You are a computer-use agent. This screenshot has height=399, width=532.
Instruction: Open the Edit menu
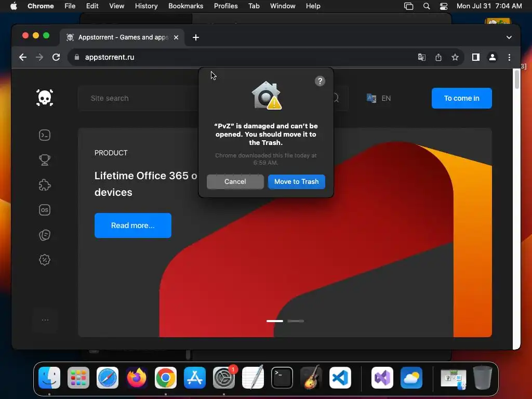pos(92,6)
